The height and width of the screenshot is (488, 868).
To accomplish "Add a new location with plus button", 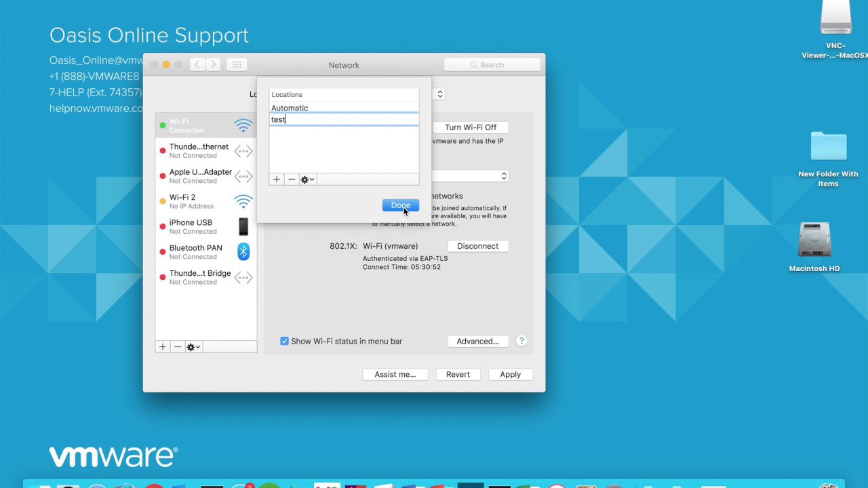I will coord(277,180).
